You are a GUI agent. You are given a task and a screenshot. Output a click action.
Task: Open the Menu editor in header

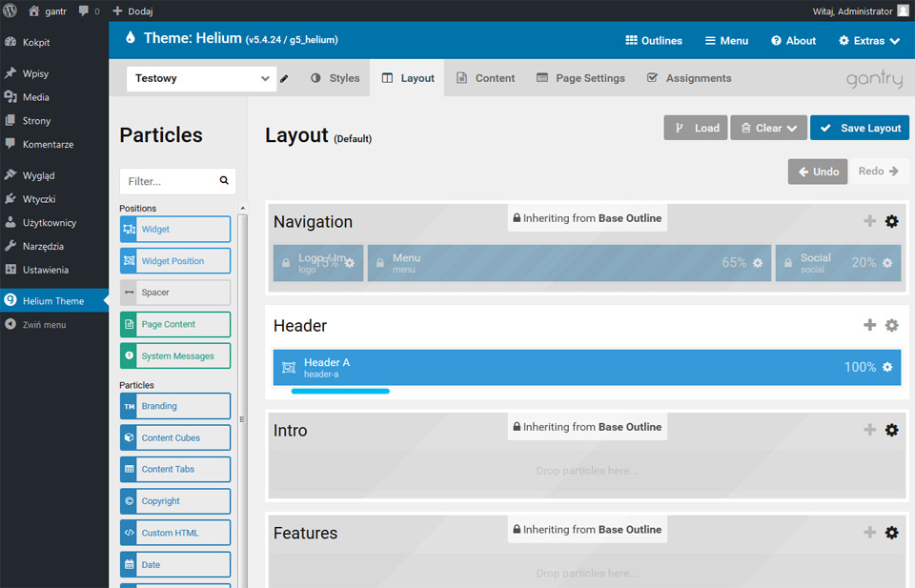point(726,40)
